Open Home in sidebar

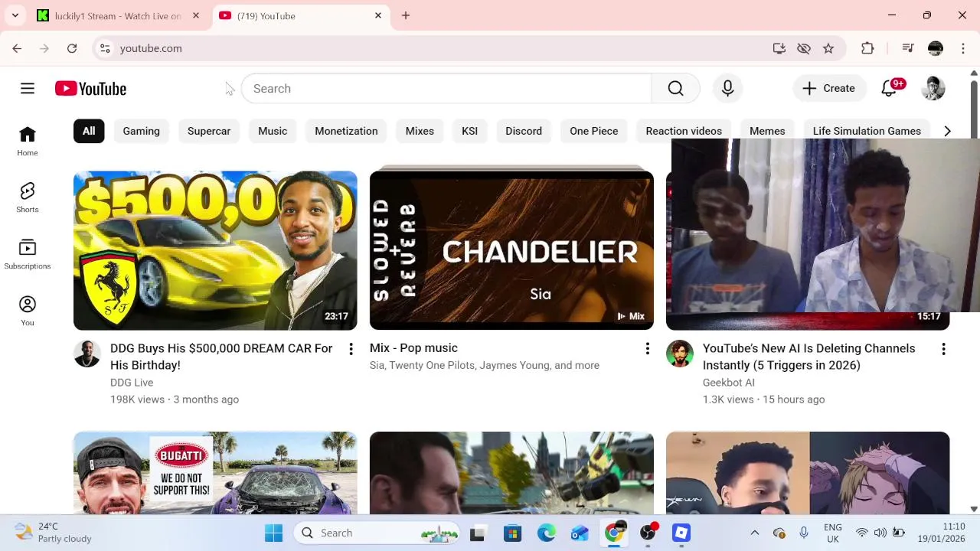(x=28, y=142)
